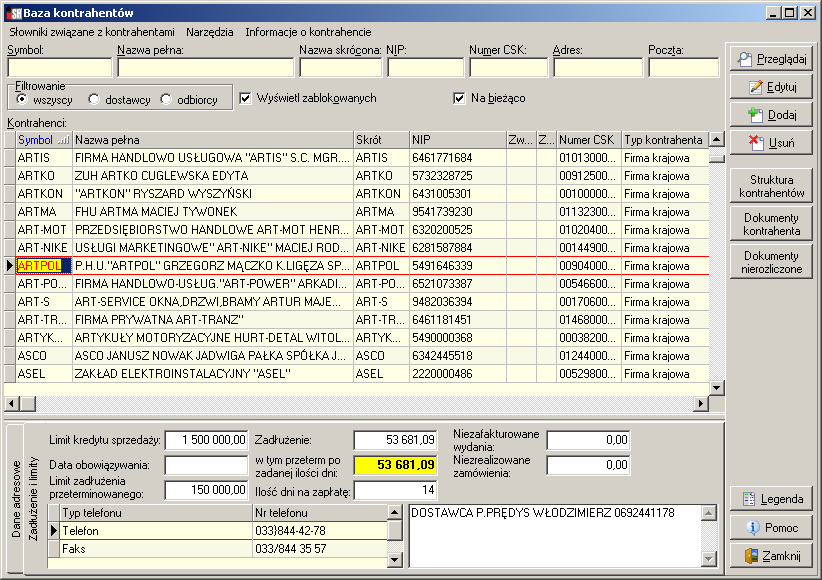Click the Przeglądaj magnifier icon

coord(744,59)
